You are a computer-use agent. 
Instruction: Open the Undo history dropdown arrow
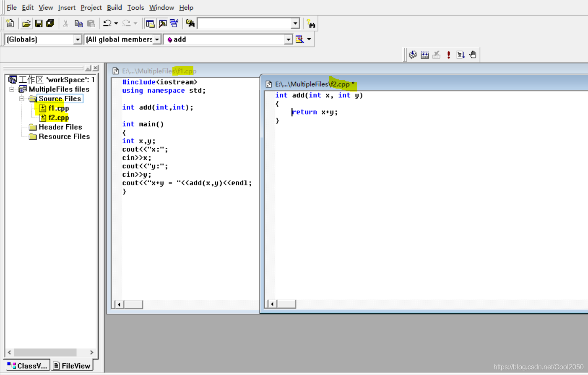point(116,24)
